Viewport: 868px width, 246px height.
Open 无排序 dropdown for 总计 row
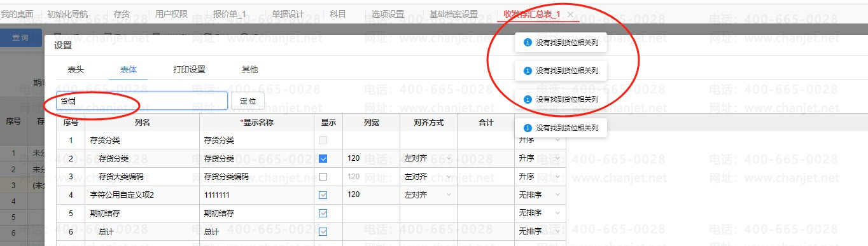[x=540, y=232]
